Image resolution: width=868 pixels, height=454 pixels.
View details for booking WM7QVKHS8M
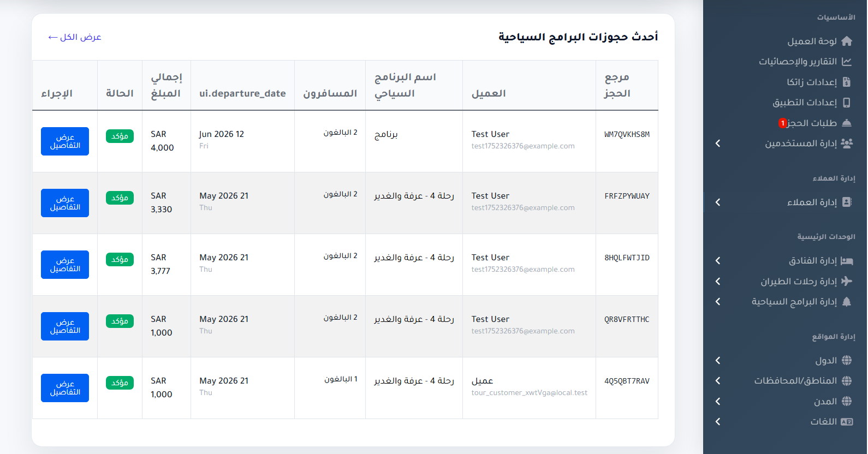(65, 141)
